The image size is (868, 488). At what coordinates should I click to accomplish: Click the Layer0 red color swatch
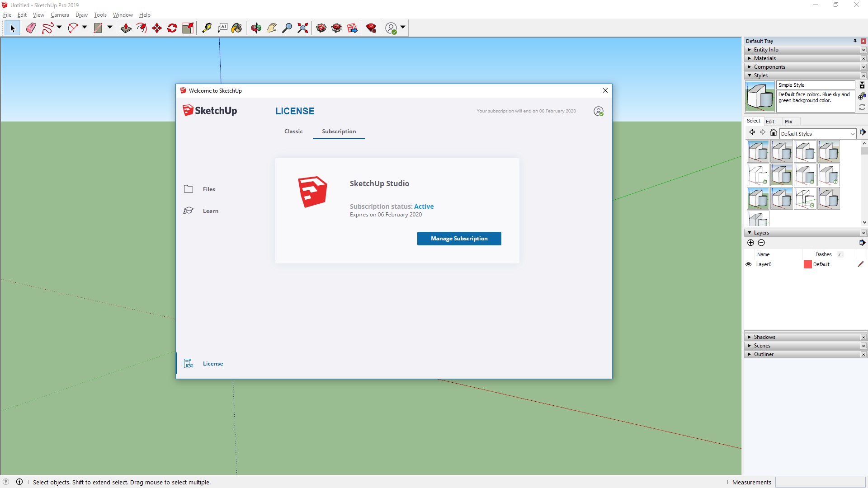pyautogui.click(x=808, y=264)
